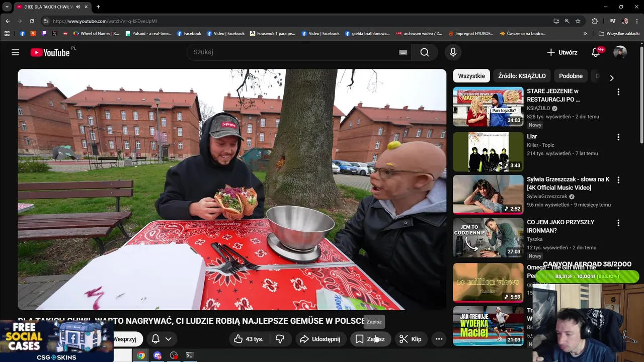Open a new browser tab
Viewport: 644px width, 362px height.
point(98,7)
